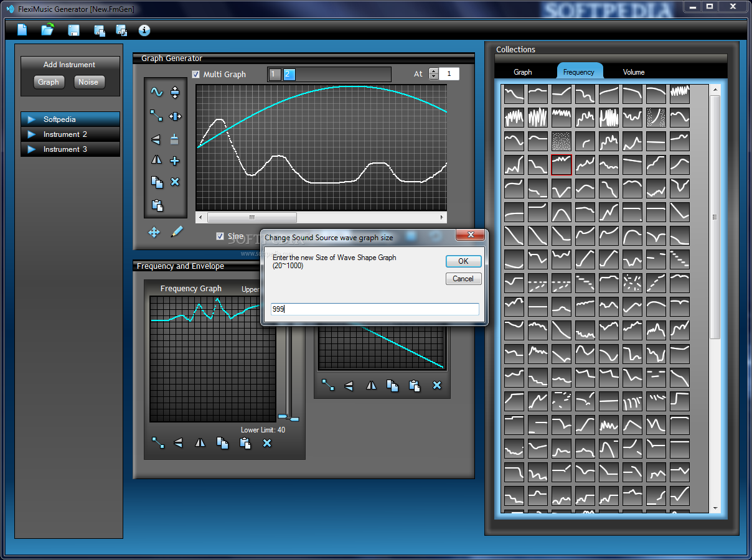The height and width of the screenshot is (560, 752).
Task: Click the paste icon under Frequency Graph
Action: click(245, 442)
